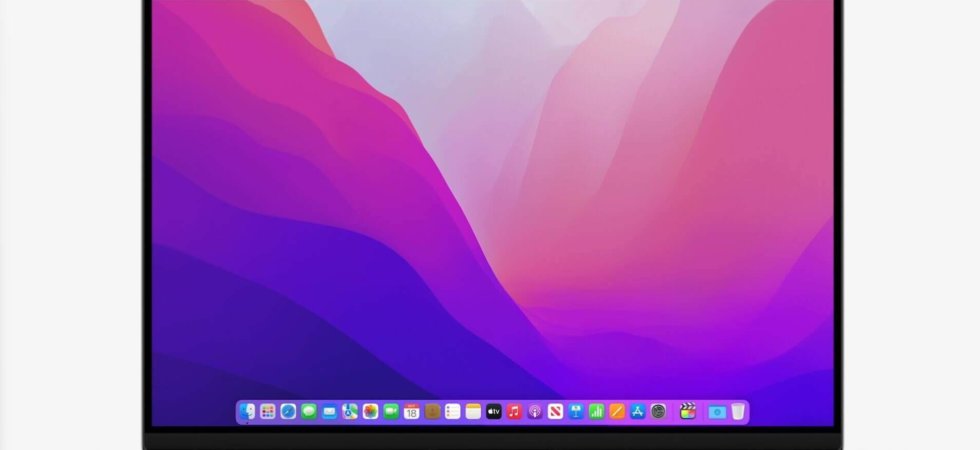Open the Contacts app
Viewport: 980px width, 450px height.
pyautogui.click(x=432, y=411)
